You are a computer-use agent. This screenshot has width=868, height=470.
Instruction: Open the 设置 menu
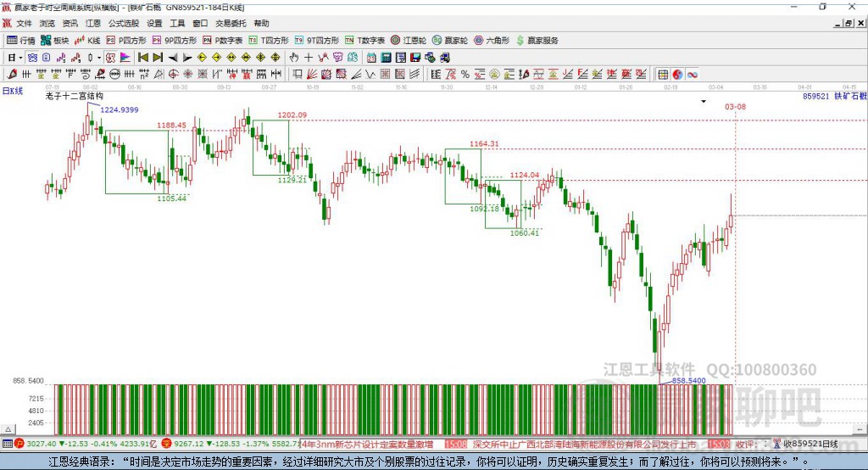(x=154, y=23)
